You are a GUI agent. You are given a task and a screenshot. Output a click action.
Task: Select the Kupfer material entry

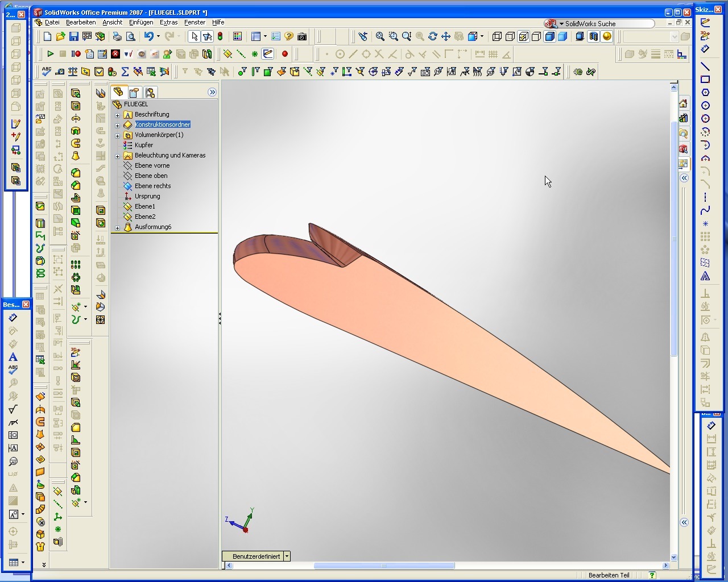pos(143,145)
